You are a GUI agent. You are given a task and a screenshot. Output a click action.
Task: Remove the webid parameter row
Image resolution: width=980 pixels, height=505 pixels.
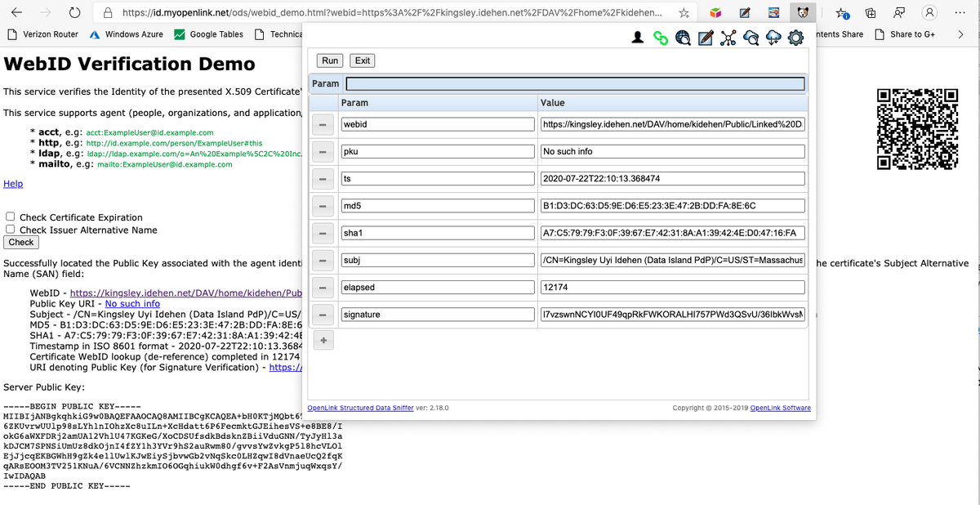click(323, 125)
